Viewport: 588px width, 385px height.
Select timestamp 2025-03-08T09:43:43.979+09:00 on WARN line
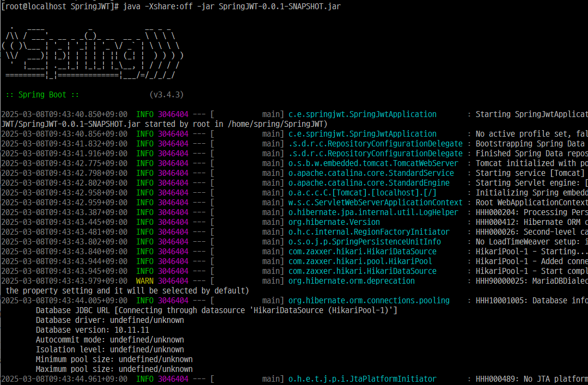64,280
